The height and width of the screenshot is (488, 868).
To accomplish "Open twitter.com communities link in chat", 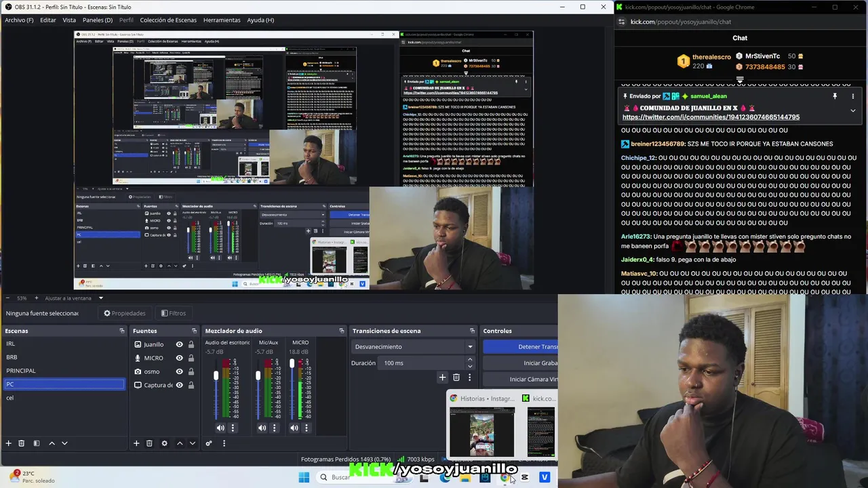I will (x=711, y=117).
